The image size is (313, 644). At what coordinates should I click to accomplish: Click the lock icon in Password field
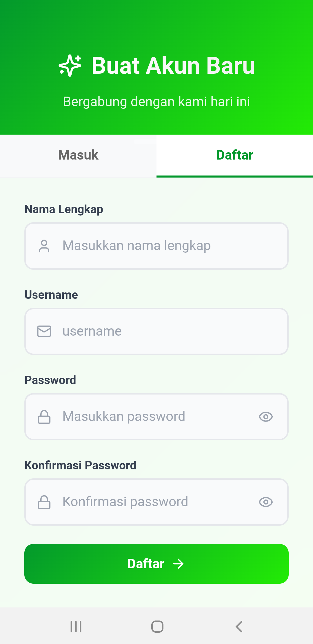[x=44, y=417]
